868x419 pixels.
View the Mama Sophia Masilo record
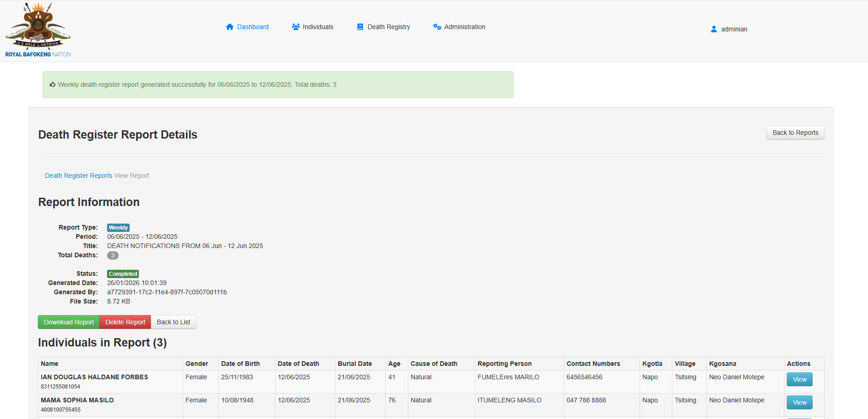click(799, 402)
